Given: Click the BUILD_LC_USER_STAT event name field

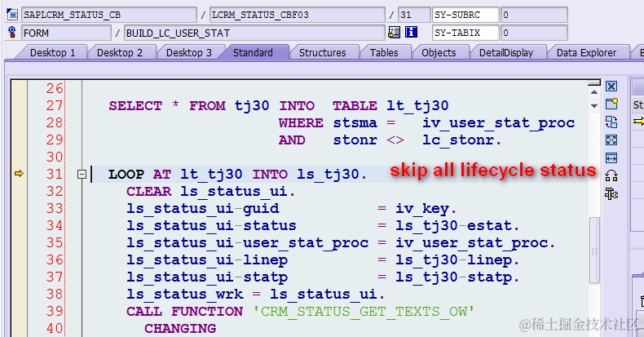Looking at the screenshot, I should click(254, 33).
